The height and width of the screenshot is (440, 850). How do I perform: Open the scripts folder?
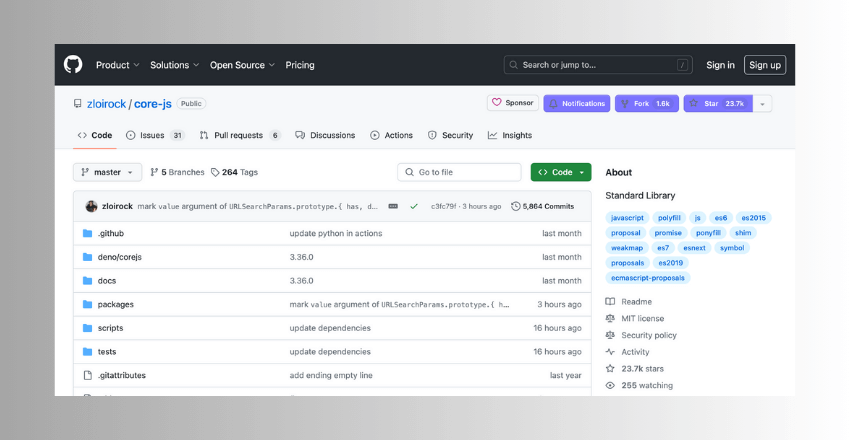(110, 328)
